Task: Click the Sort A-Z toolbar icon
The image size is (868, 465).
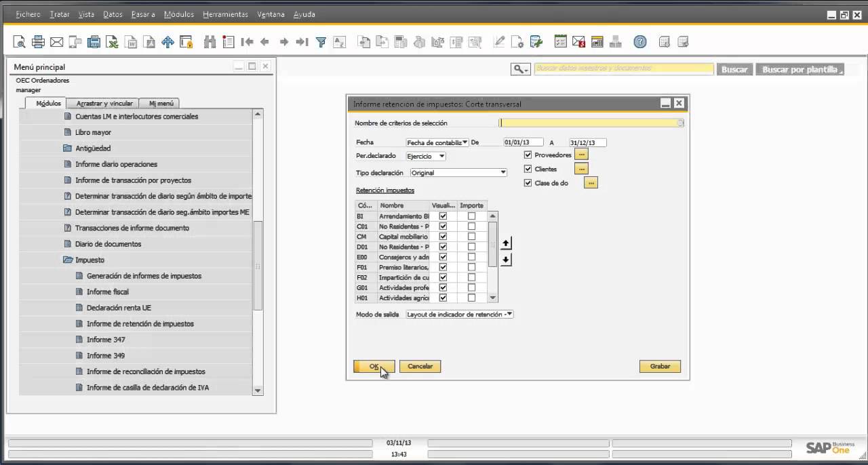Action: click(339, 42)
